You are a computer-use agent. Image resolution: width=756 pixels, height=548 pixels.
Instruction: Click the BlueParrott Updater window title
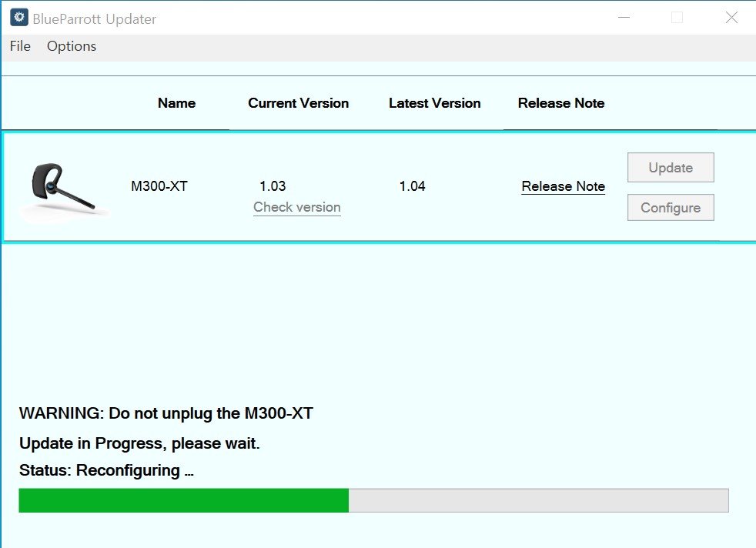pyautogui.click(x=95, y=18)
